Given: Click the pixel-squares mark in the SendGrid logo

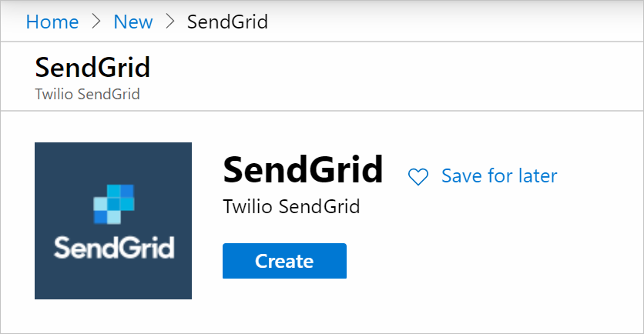Looking at the screenshot, I should tap(113, 204).
